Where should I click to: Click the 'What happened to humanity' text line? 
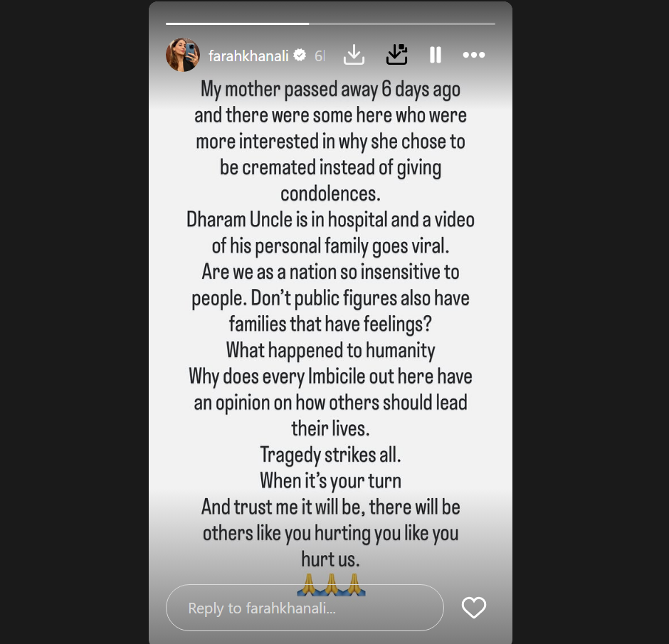[331, 351]
